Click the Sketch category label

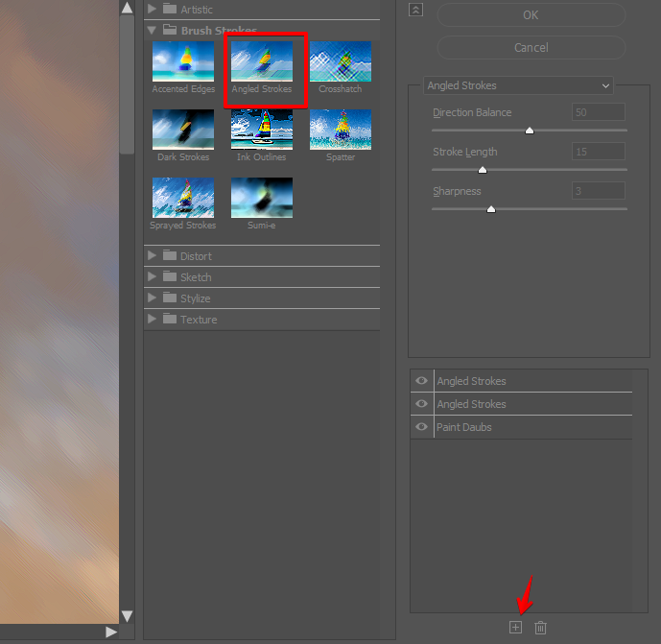pos(196,277)
